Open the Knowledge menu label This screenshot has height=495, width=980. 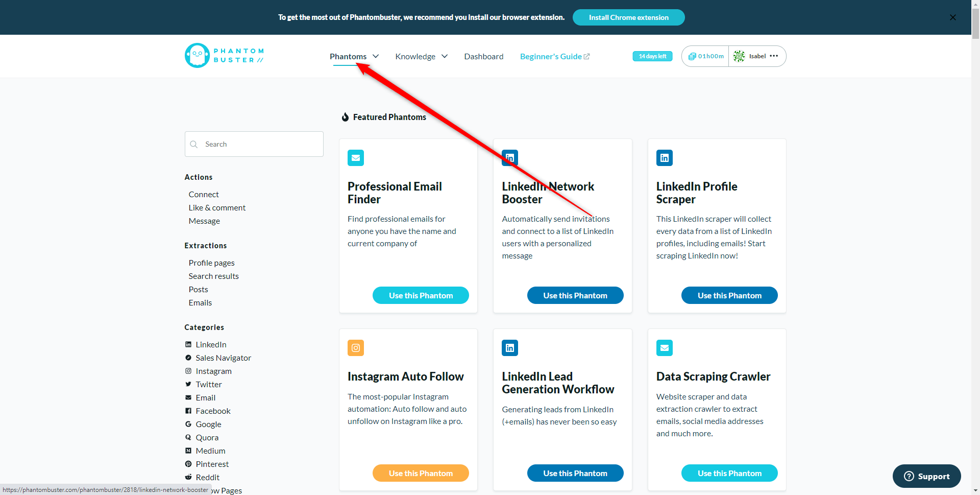pos(415,56)
